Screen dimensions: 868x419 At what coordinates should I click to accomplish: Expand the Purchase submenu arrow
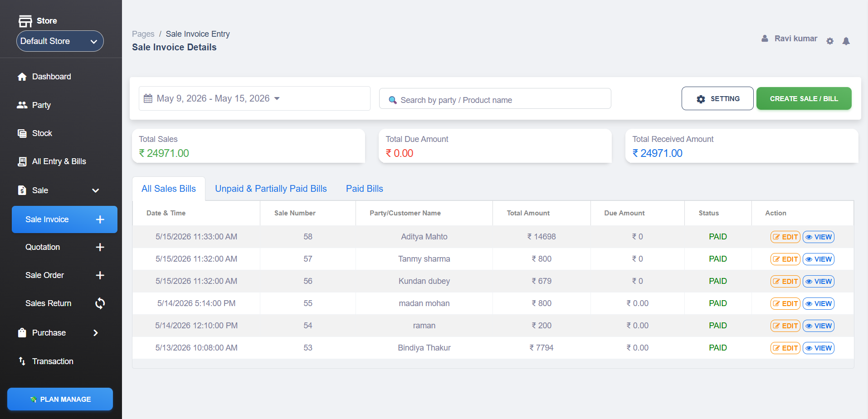tap(95, 333)
